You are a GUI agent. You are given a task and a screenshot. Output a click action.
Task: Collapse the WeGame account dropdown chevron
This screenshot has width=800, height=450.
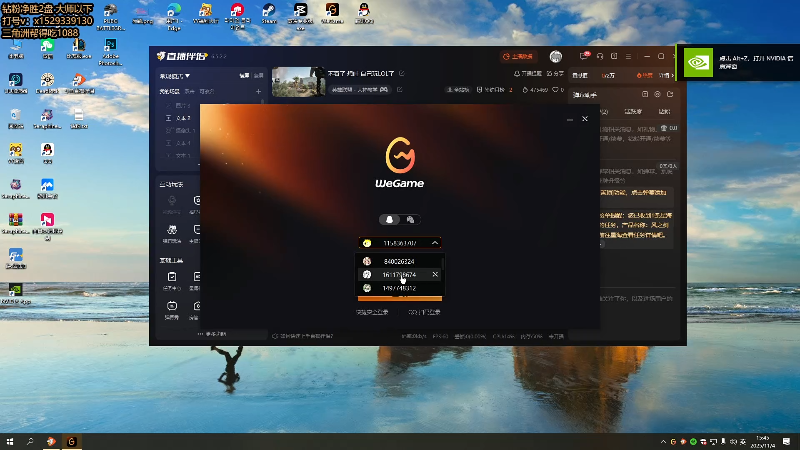(435, 243)
